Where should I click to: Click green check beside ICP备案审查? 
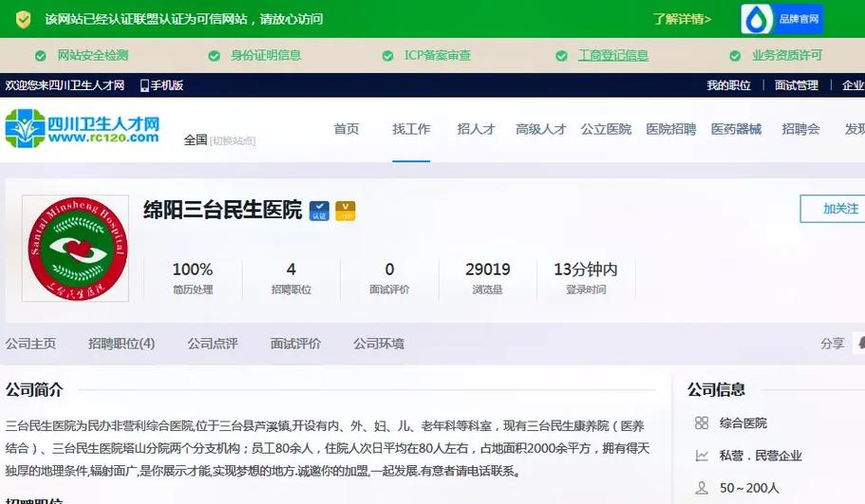387,56
